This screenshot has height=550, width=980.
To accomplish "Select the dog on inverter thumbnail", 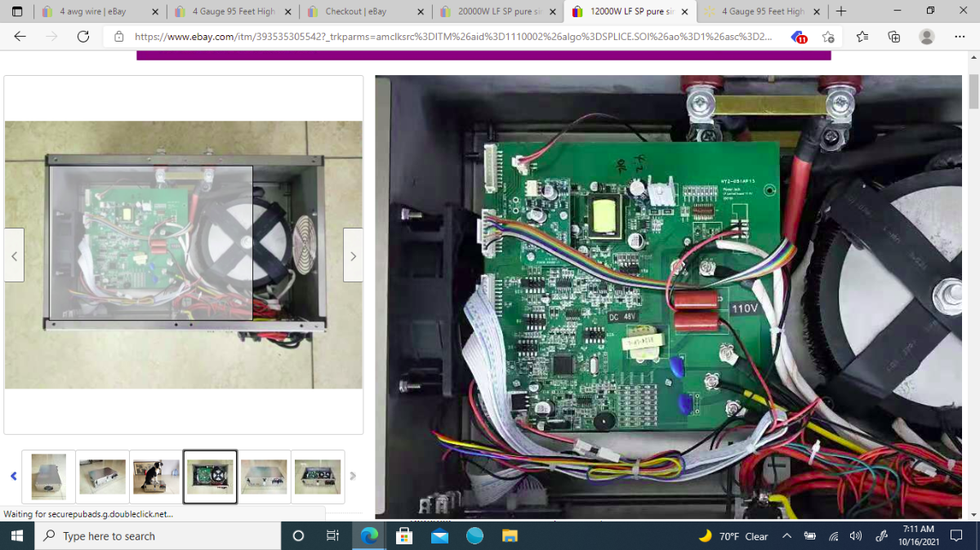I will tap(156, 477).
